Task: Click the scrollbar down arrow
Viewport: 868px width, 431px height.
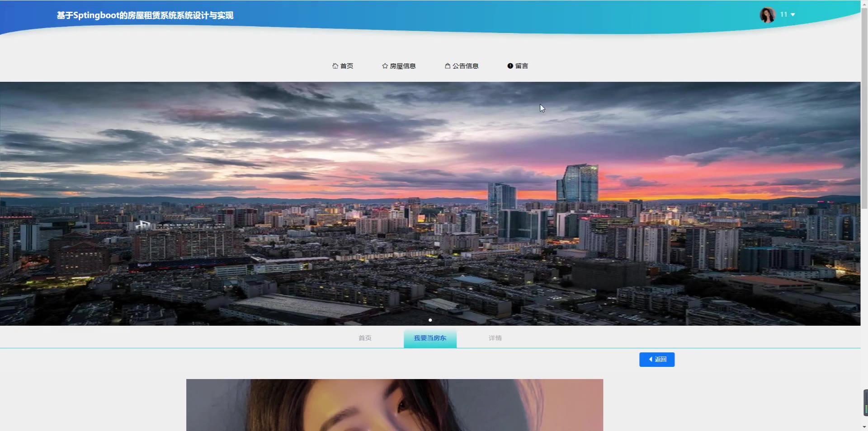Action: pos(864,427)
